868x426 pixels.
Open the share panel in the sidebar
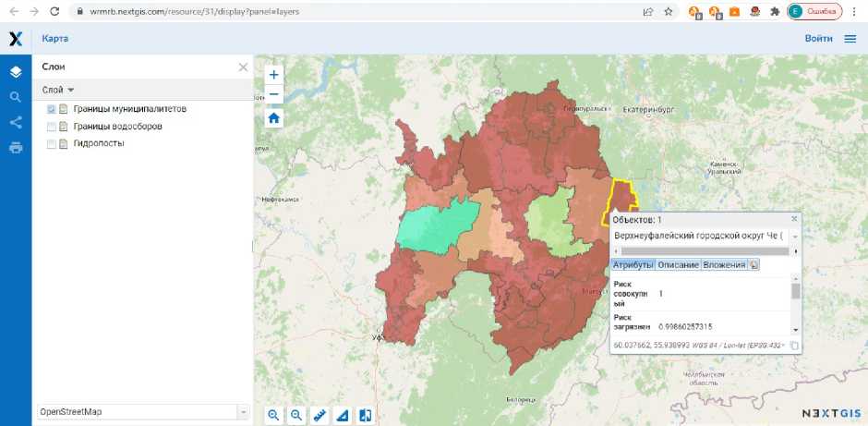click(16, 122)
